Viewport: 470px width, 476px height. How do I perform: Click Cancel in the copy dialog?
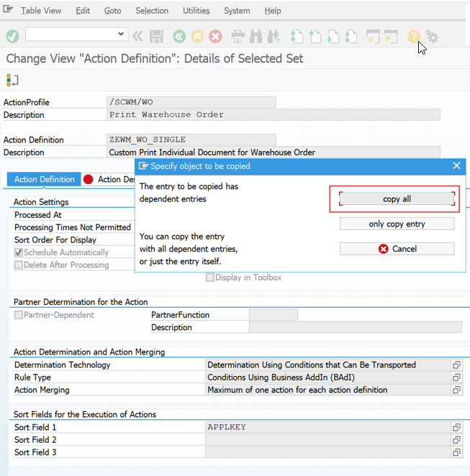397,249
